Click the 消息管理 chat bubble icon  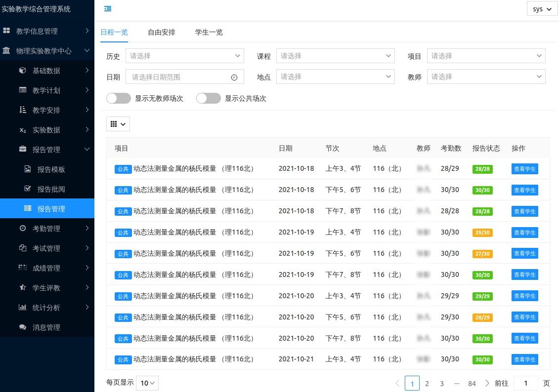[x=23, y=327]
